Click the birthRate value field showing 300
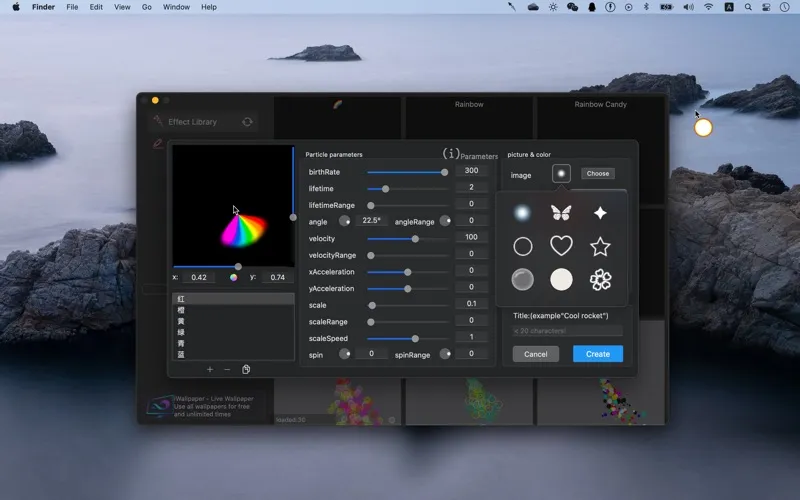Viewport: 800px width, 500px height. 471,171
